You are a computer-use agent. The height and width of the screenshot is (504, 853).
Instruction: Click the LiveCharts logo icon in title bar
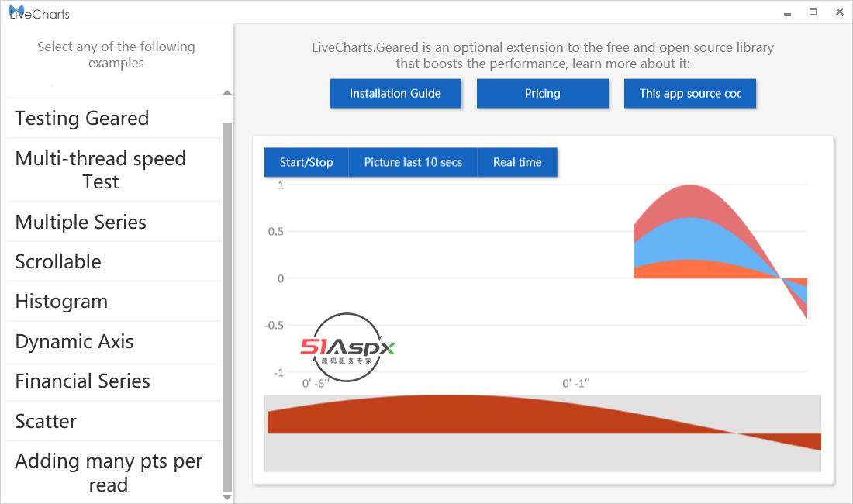(16, 12)
